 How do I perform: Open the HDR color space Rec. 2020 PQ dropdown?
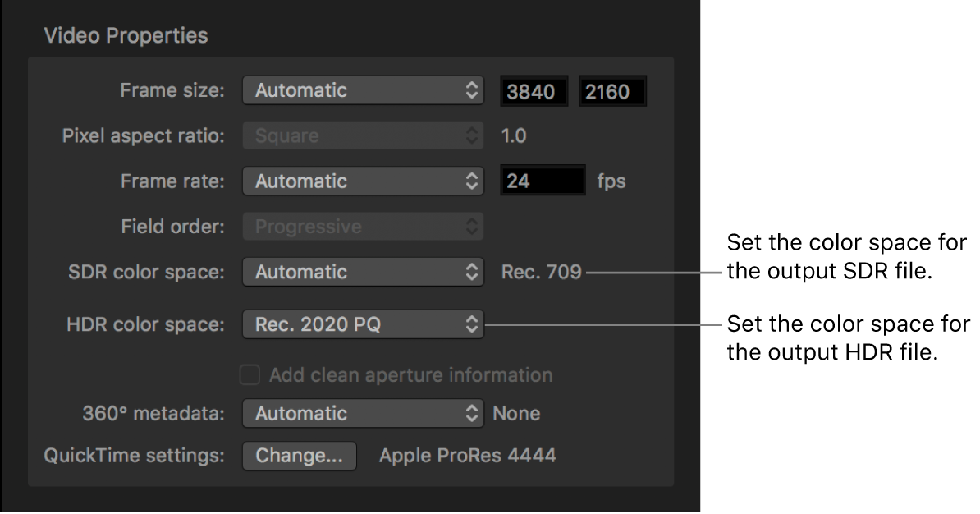point(363,325)
